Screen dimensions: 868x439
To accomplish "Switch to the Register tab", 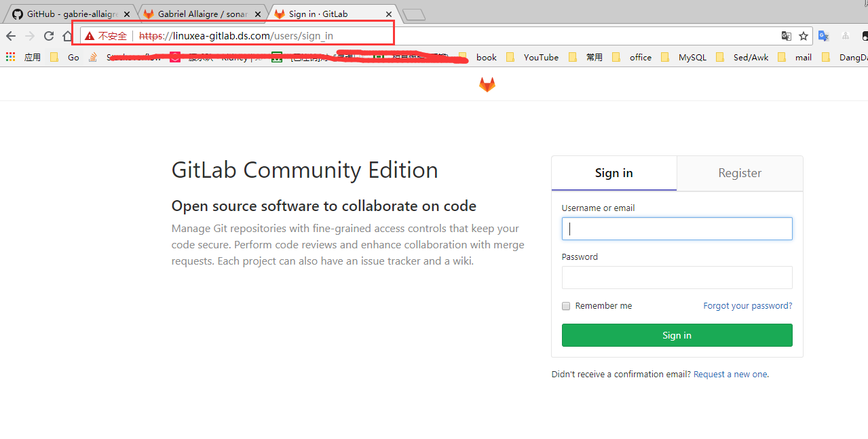I will 740,173.
